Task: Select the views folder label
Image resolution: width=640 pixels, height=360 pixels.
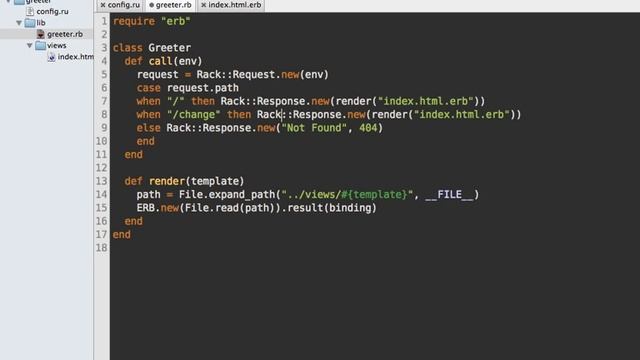Action: [x=57, y=45]
